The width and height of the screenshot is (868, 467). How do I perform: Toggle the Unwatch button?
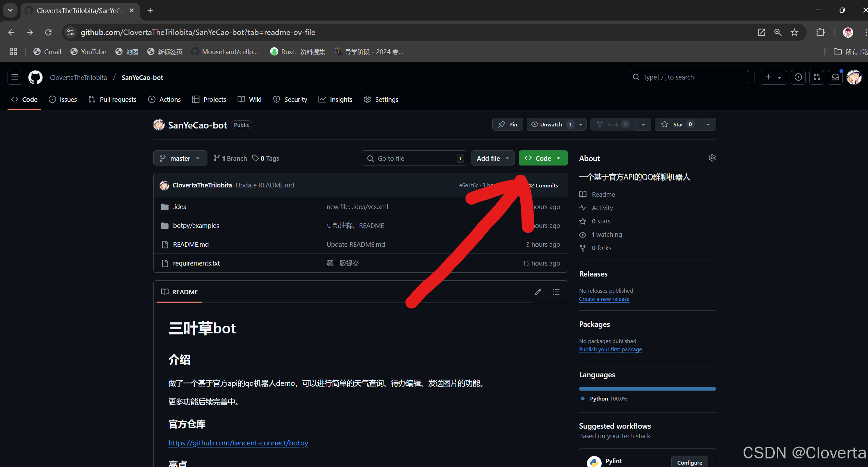tap(551, 124)
